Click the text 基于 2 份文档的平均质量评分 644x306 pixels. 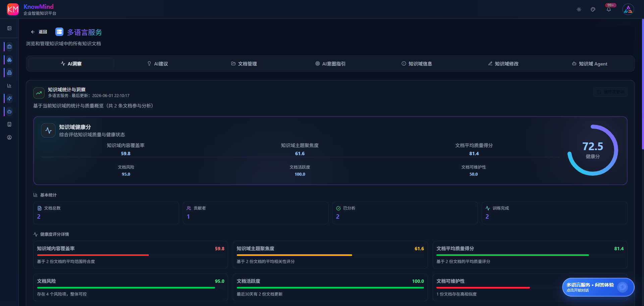[463, 262]
